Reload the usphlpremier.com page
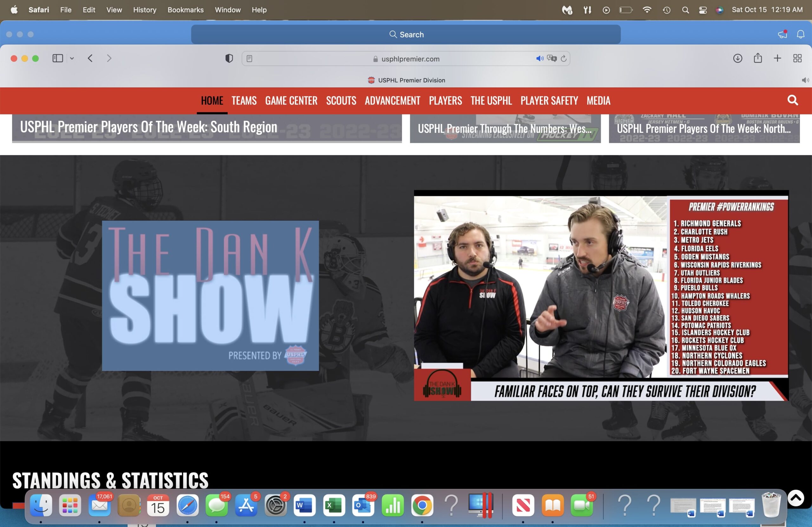 click(564, 58)
